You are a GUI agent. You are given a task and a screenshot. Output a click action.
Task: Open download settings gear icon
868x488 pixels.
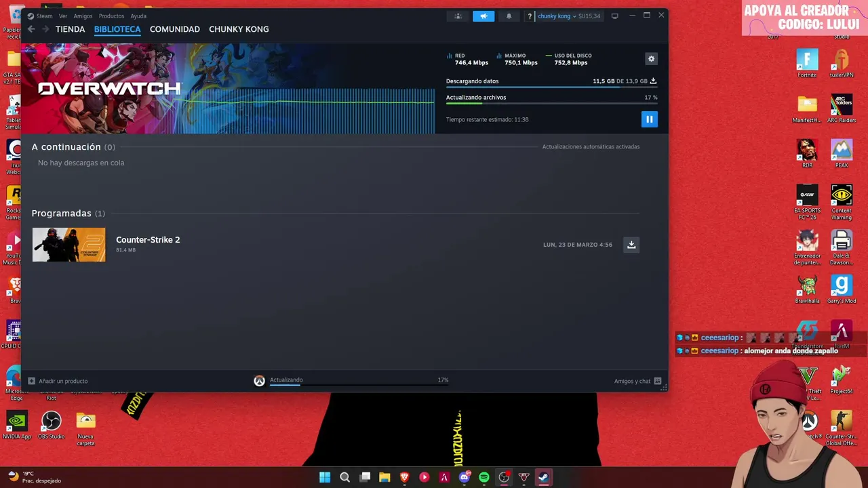[x=651, y=59]
